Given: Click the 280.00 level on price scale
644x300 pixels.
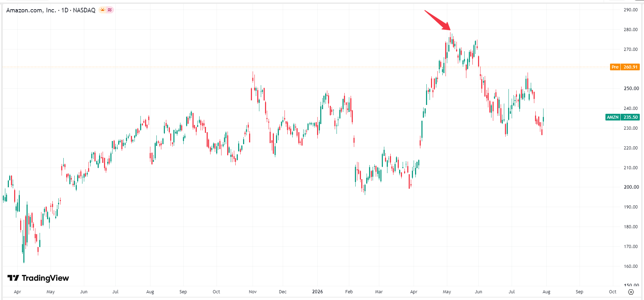Looking at the screenshot, I should tap(631, 30).
